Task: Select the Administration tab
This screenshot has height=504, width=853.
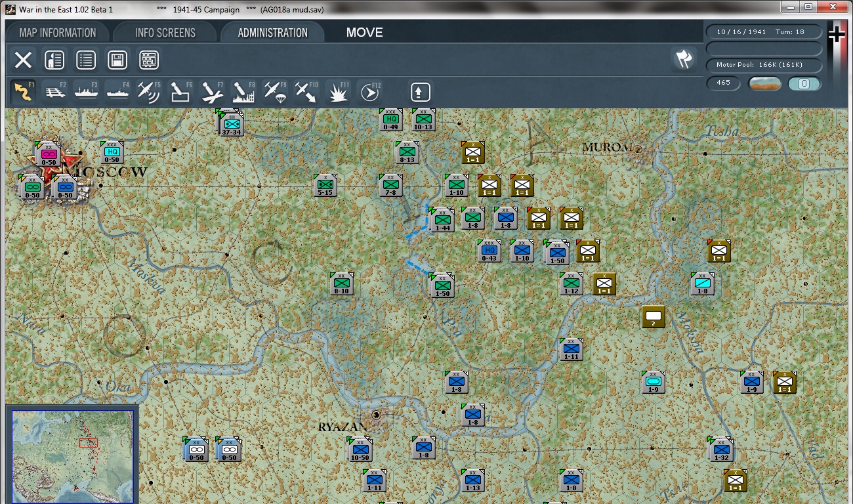Action: point(273,33)
